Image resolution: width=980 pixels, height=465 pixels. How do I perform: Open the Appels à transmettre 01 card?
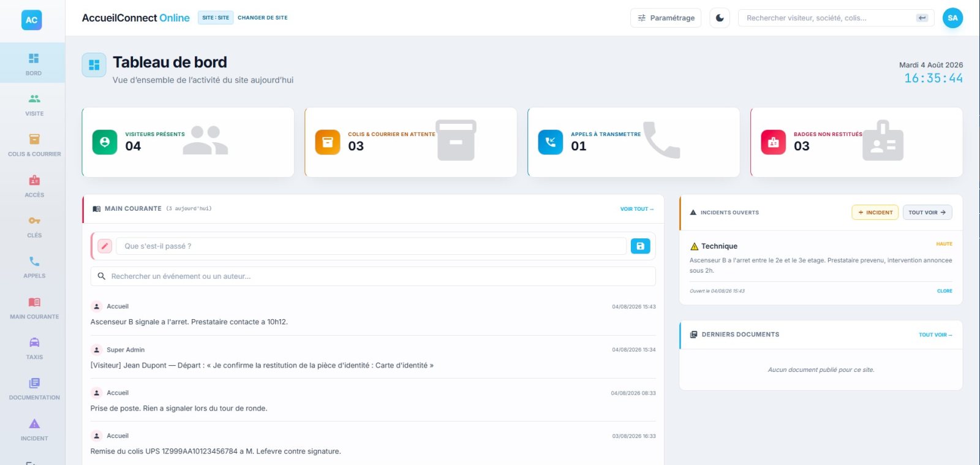point(634,142)
